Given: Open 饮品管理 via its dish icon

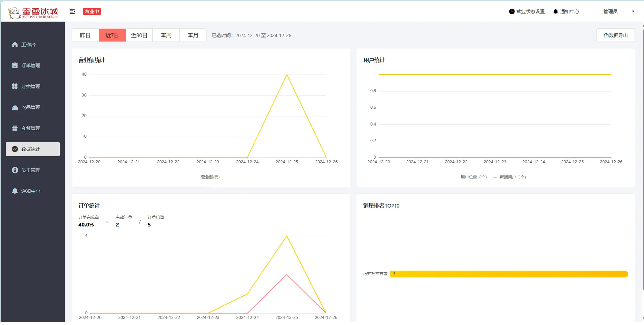Looking at the screenshot, I should click(15, 107).
